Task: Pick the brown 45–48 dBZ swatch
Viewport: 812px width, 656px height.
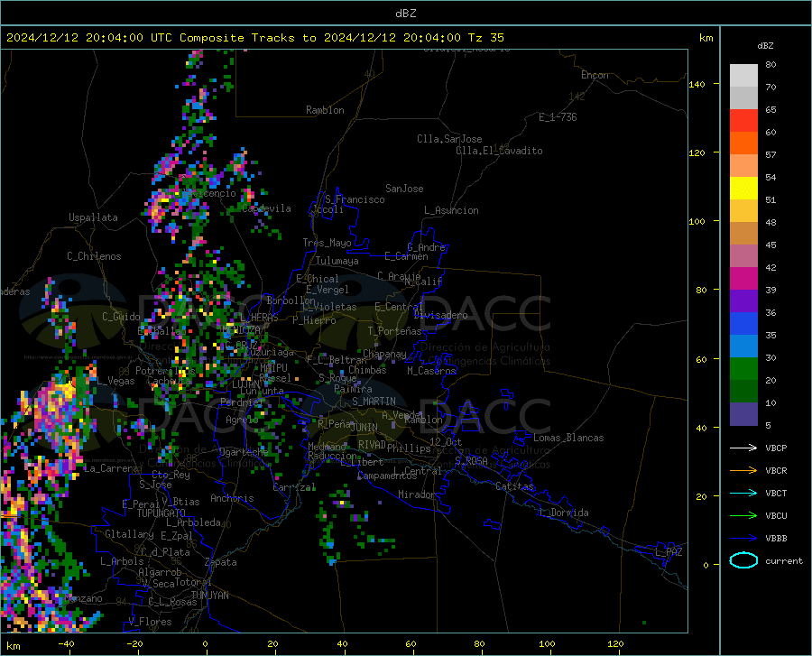Action: tap(743, 234)
